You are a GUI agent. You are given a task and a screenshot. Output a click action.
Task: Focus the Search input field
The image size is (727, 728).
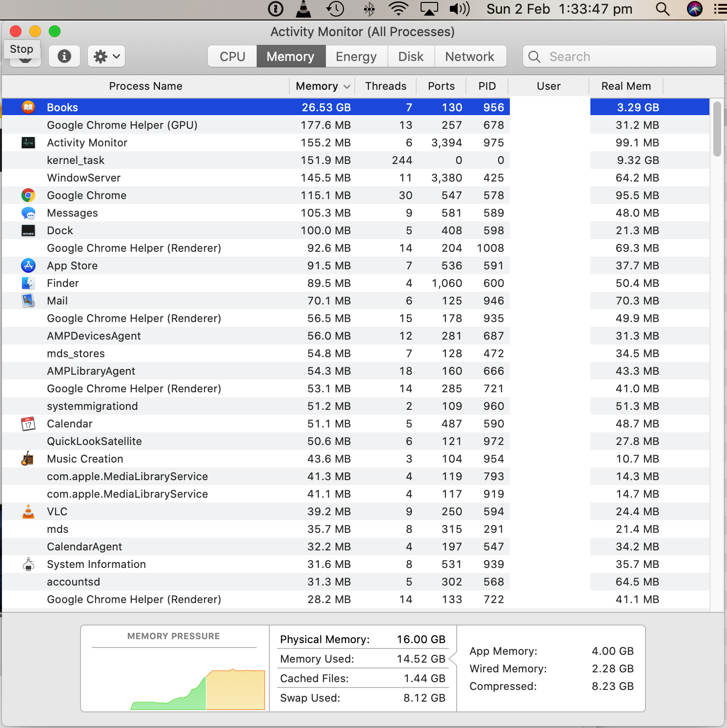coord(620,56)
